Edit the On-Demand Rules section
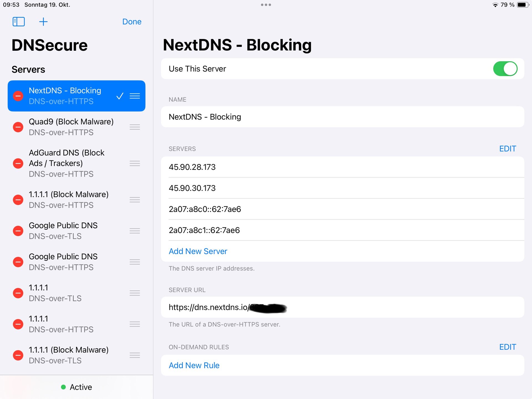This screenshot has width=532, height=399. tap(507, 347)
